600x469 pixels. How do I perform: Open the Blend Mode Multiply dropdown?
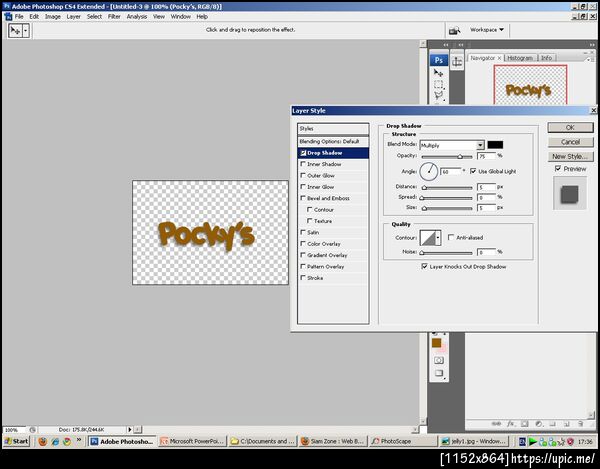452,145
